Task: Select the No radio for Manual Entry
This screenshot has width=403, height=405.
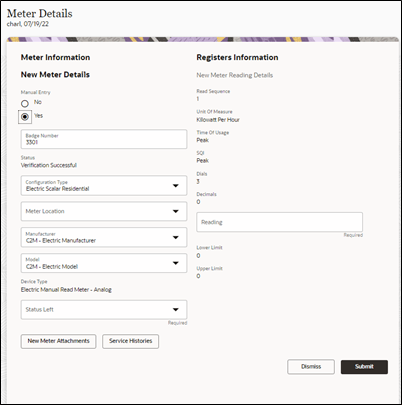Action: [25, 104]
